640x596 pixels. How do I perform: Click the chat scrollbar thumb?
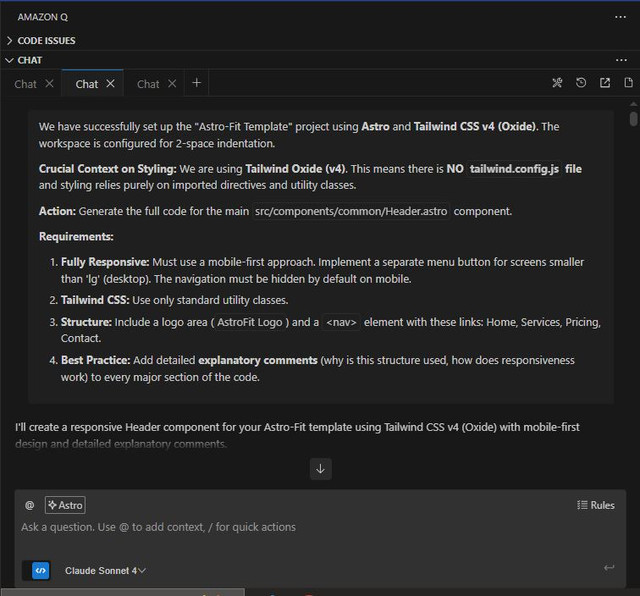pos(633,118)
